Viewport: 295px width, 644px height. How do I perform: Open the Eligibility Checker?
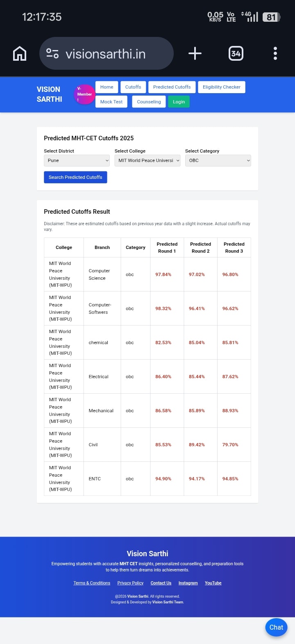(221, 87)
